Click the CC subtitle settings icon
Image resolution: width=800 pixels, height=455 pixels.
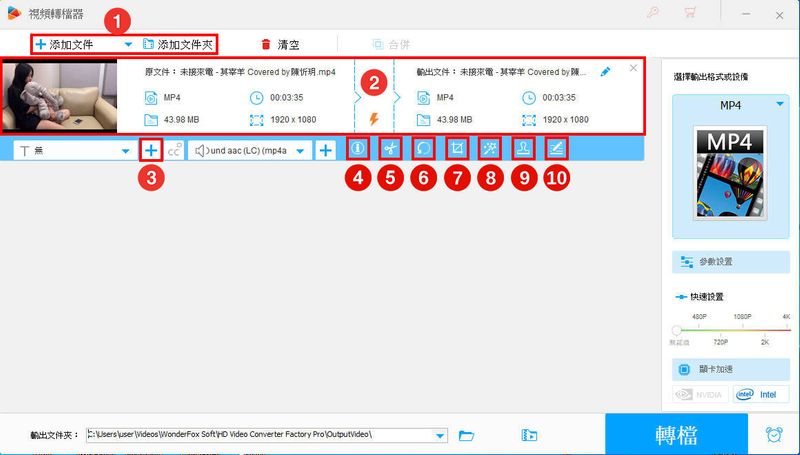click(174, 150)
